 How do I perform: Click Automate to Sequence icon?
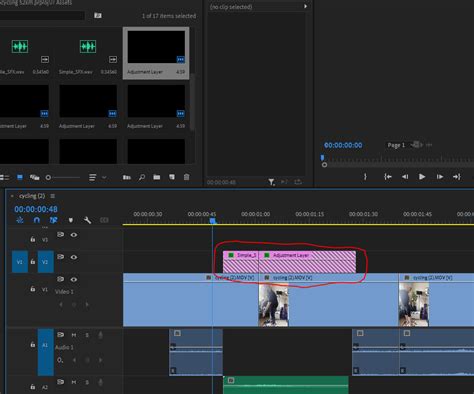point(127,177)
